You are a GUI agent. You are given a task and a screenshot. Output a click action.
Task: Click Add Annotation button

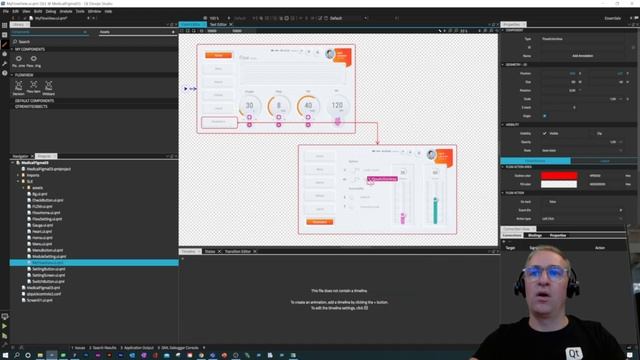(582, 56)
